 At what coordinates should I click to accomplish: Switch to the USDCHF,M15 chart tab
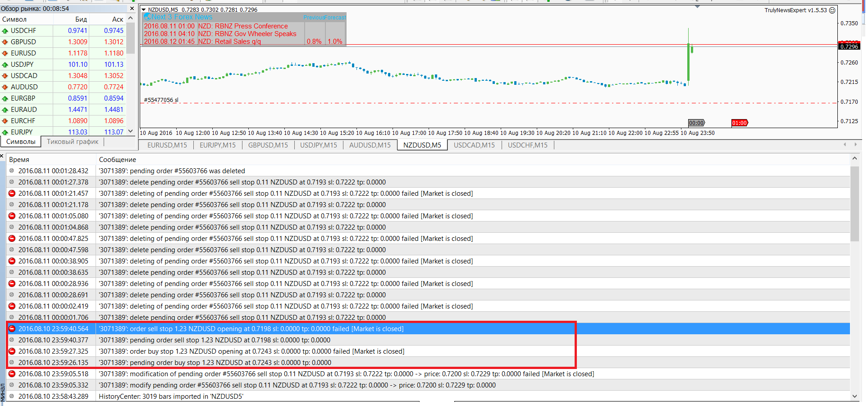click(x=528, y=145)
